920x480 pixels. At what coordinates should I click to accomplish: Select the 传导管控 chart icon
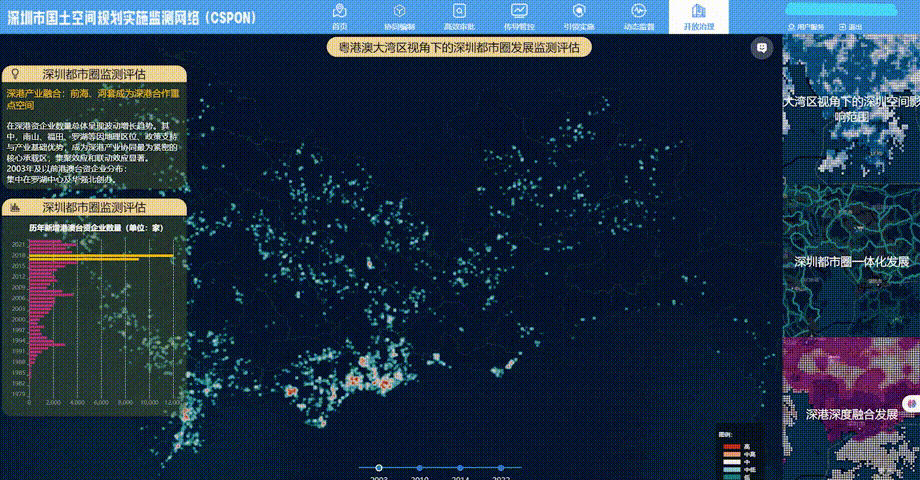tap(517, 14)
